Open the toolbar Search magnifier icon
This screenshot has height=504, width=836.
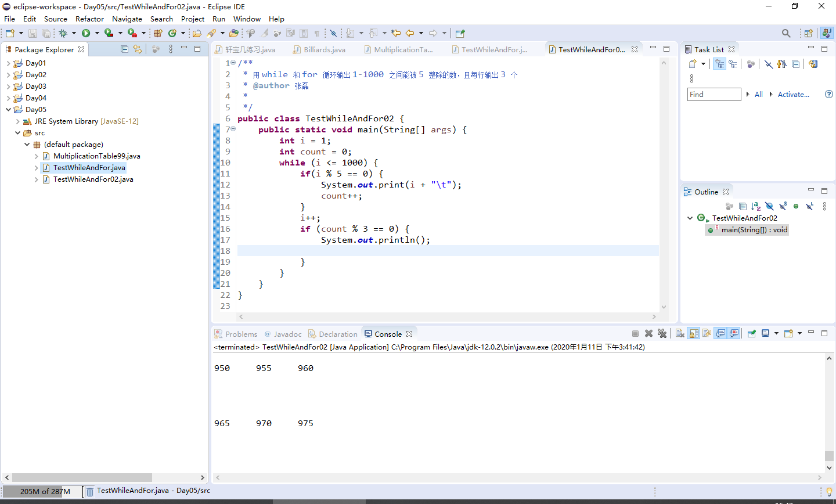786,33
